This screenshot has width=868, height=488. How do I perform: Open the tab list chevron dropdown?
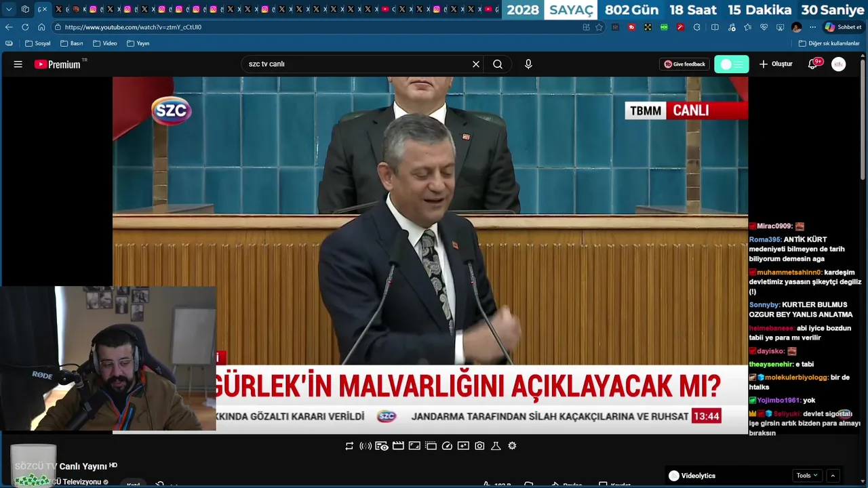coord(9,9)
